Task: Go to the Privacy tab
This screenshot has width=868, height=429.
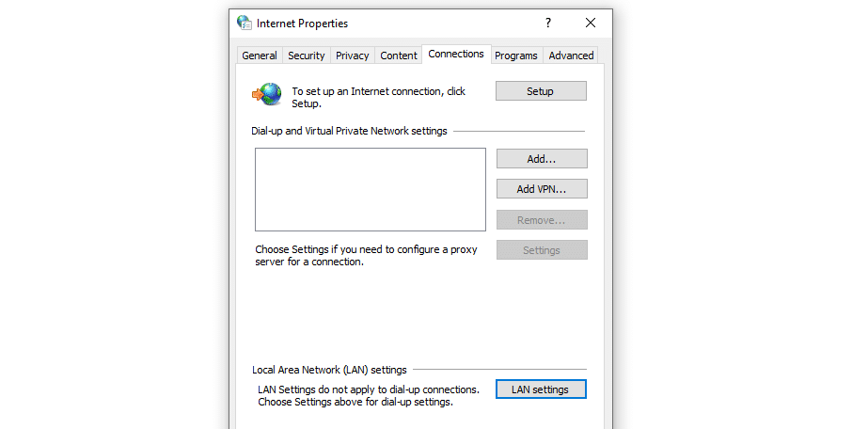Action: click(x=353, y=56)
